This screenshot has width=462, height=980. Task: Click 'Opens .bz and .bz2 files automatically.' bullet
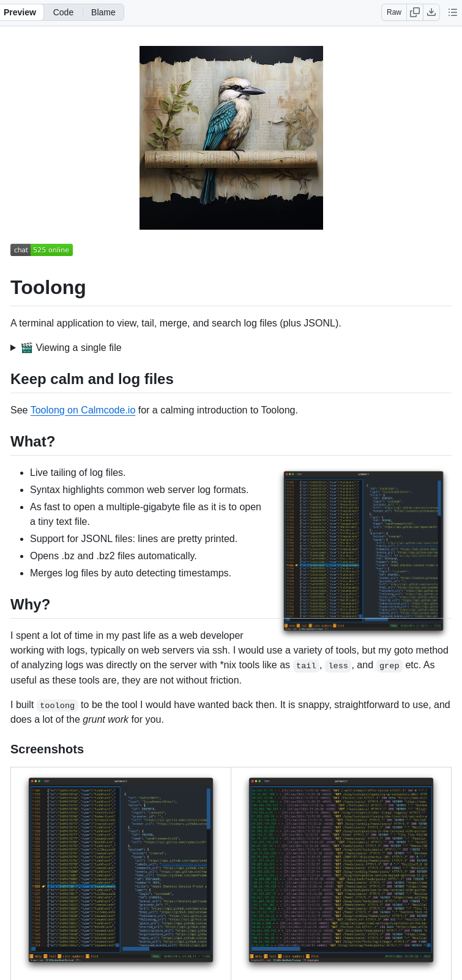click(113, 556)
